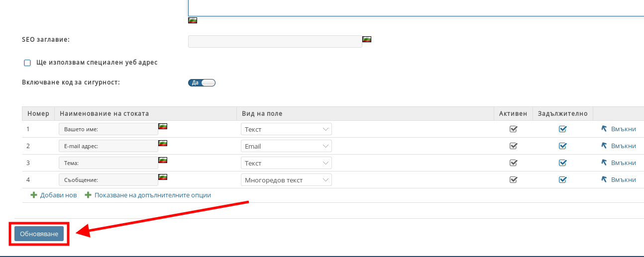Uncheck Задължително for the Тема row
644x257 pixels.
(562, 163)
